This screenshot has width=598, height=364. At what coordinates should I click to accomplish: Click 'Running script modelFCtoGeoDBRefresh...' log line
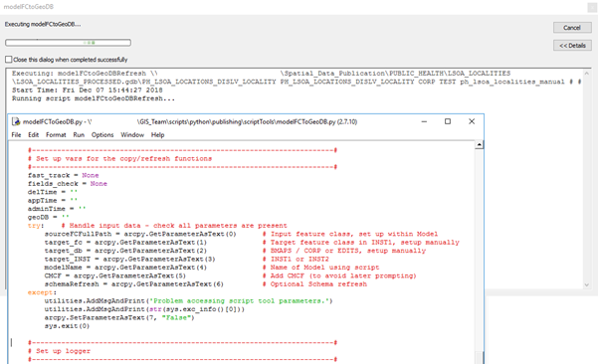coord(94,98)
